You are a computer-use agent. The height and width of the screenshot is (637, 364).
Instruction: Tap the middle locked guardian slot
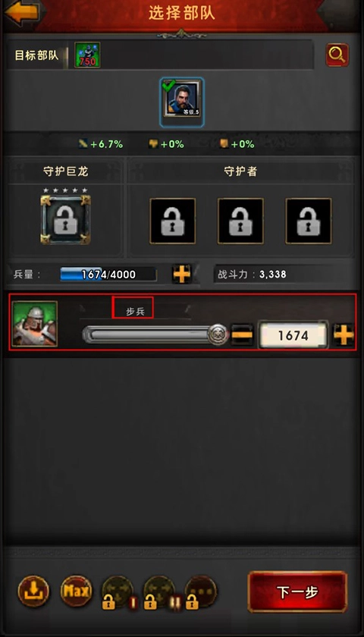240,221
